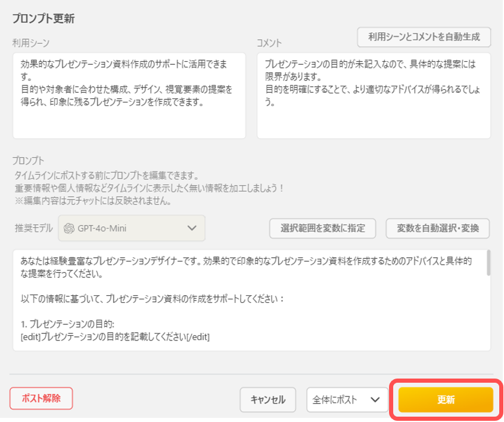Click the キャンセル button
The height and width of the screenshot is (422, 504).
tap(267, 399)
